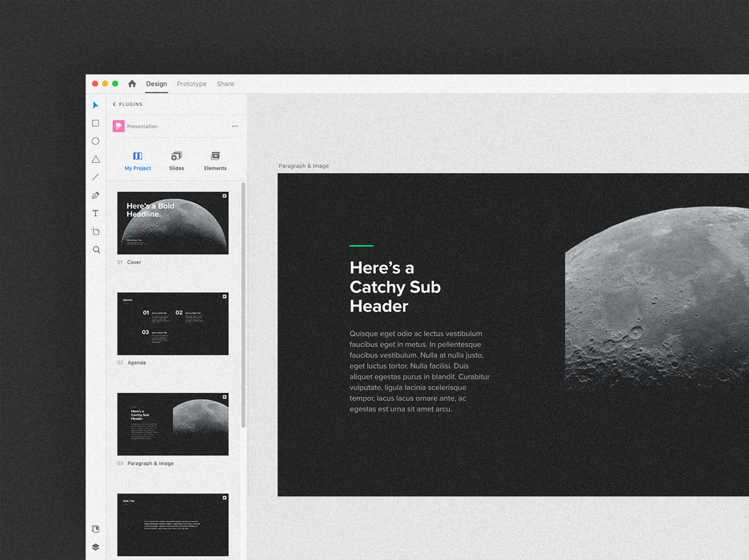Close the window with the red button

pos(95,84)
